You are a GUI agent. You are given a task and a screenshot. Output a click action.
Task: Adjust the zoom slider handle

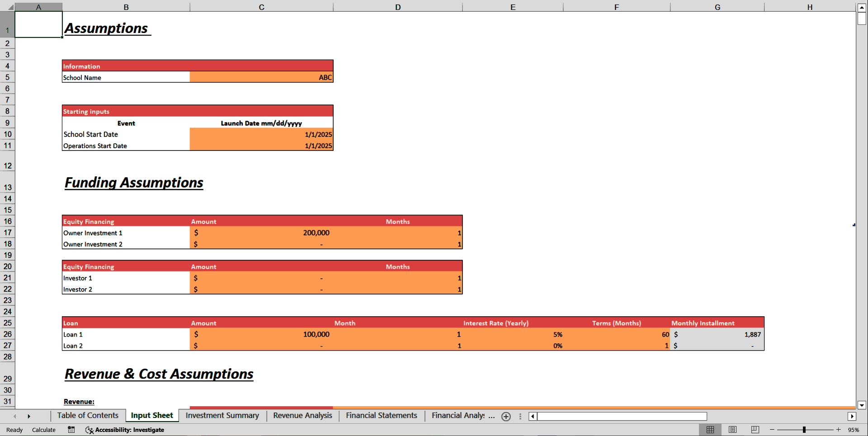tap(804, 430)
